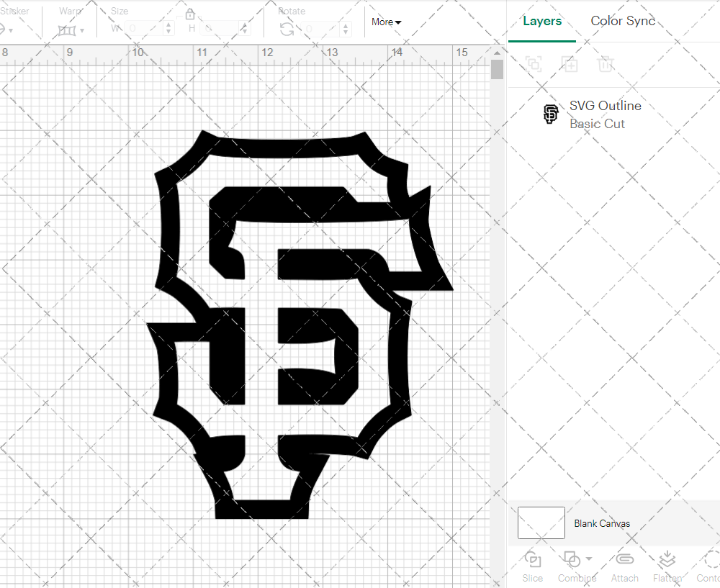Click the canvas vertical scrollbar up arrow

[x=497, y=53]
